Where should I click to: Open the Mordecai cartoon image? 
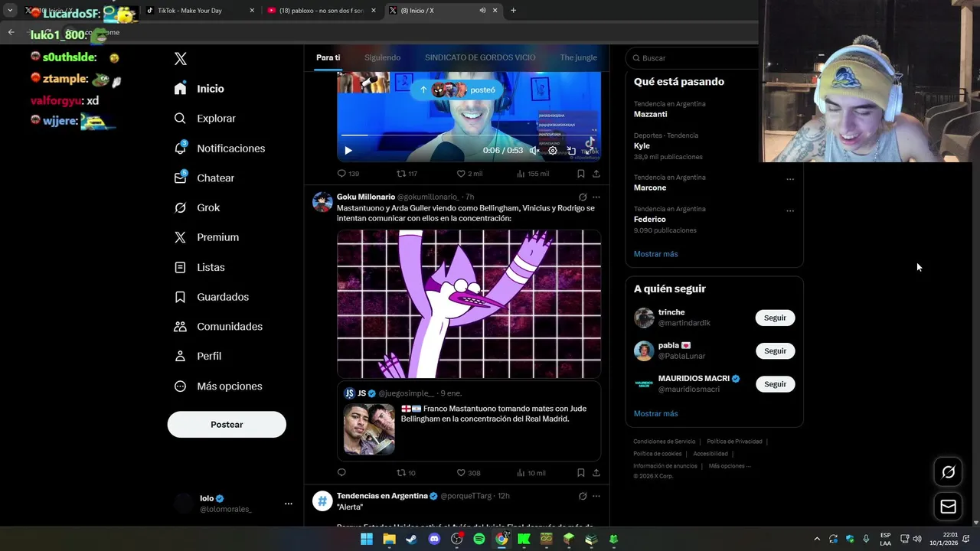click(x=469, y=304)
